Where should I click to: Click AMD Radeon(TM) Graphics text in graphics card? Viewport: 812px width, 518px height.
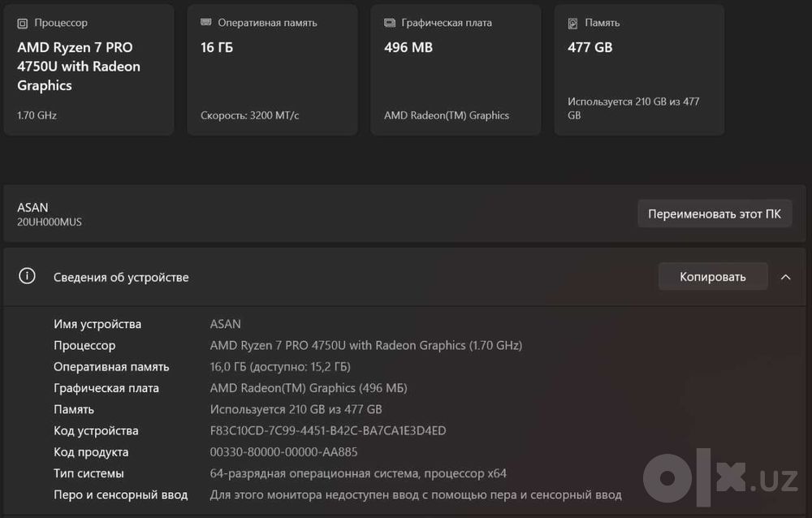coord(447,115)
